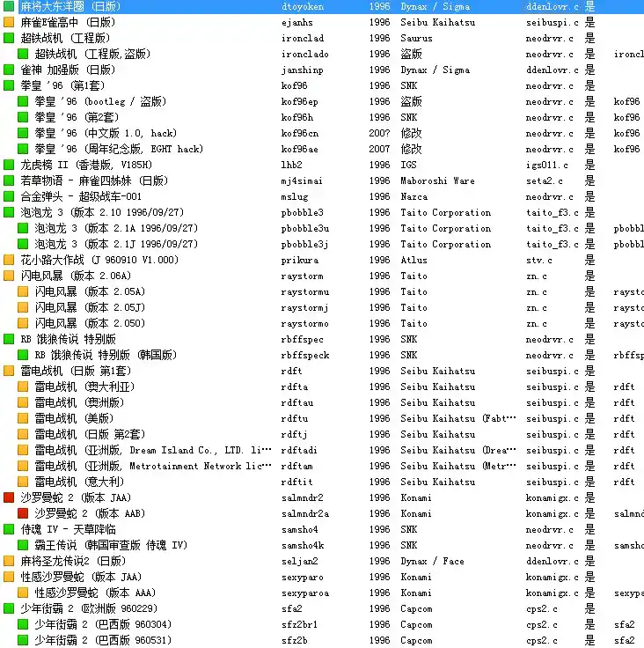Click the orange icon beside 闪电风暴 (版本 2.06A)
This screenshot has height=648, width=644.
9,276
